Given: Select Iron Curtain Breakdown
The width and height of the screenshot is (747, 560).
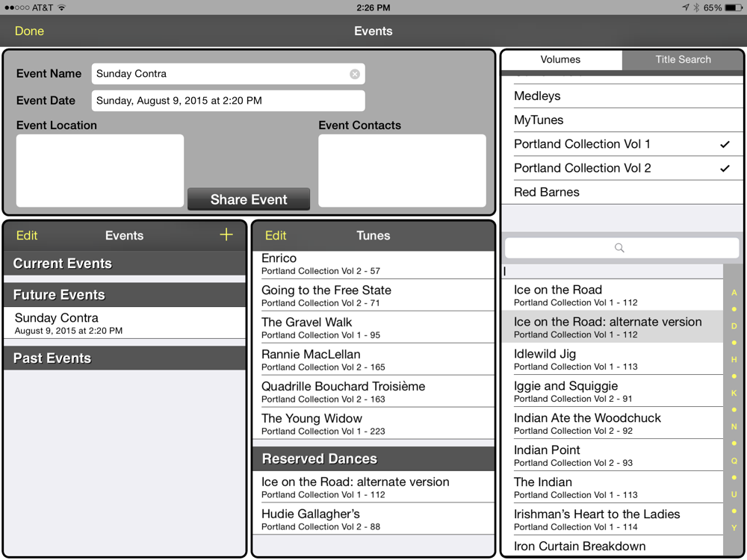Looking at the screenshot, I should pos(613,546).
